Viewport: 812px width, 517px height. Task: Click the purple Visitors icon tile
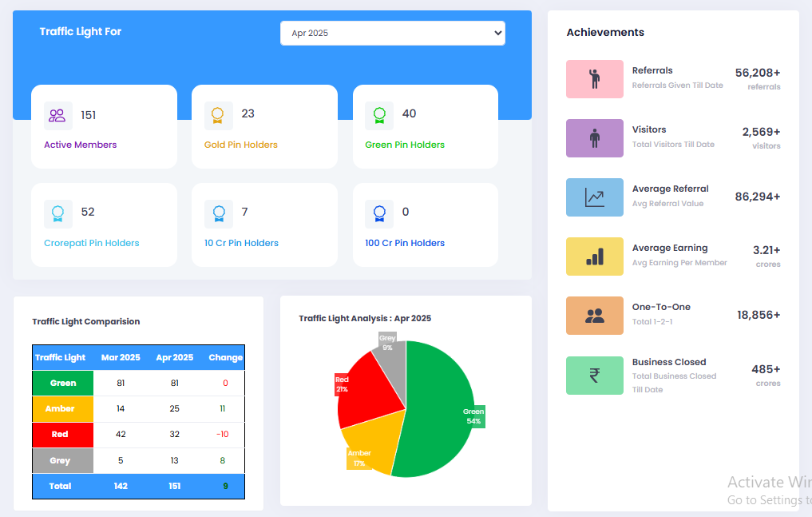coord(594,138)
